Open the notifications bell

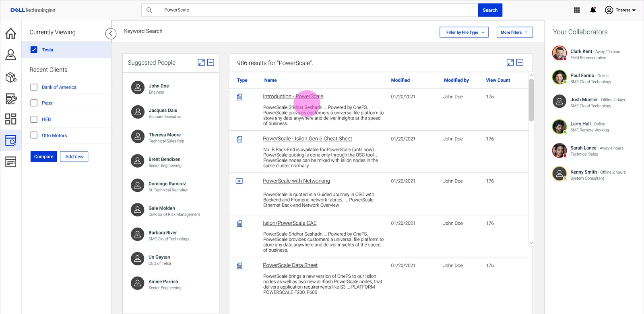tap(593, 10)
